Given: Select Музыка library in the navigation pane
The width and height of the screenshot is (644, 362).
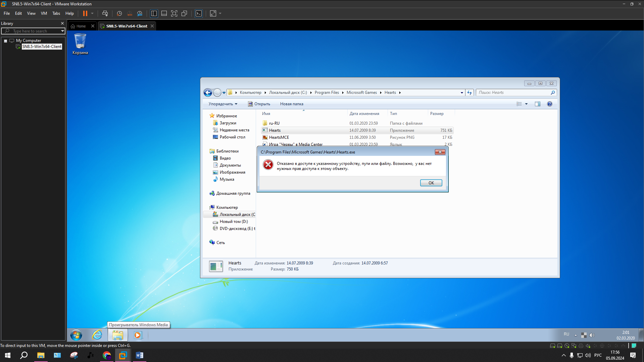Looking at the screenshot, I should coord(227,179).
